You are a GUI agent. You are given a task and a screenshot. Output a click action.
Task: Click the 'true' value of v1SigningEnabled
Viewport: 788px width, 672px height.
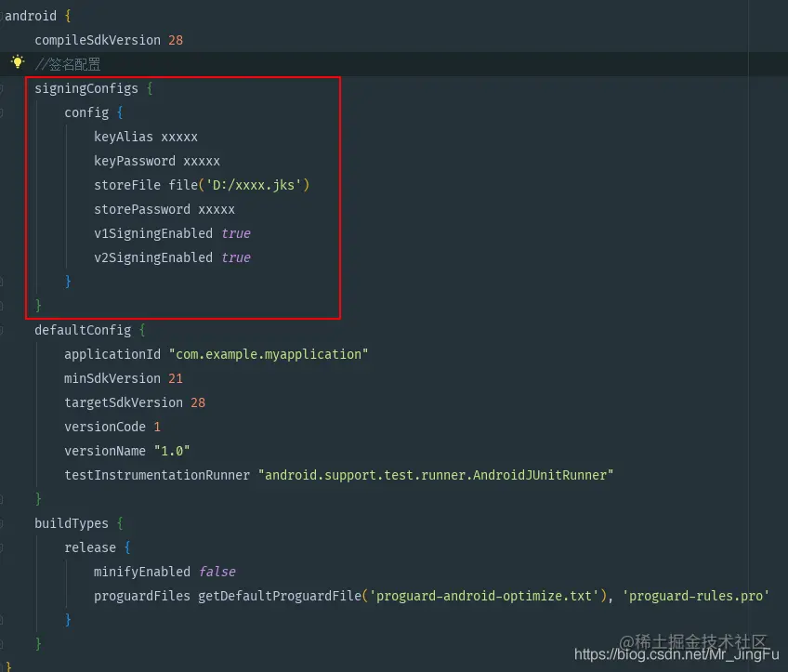click(x=236, y=233)
